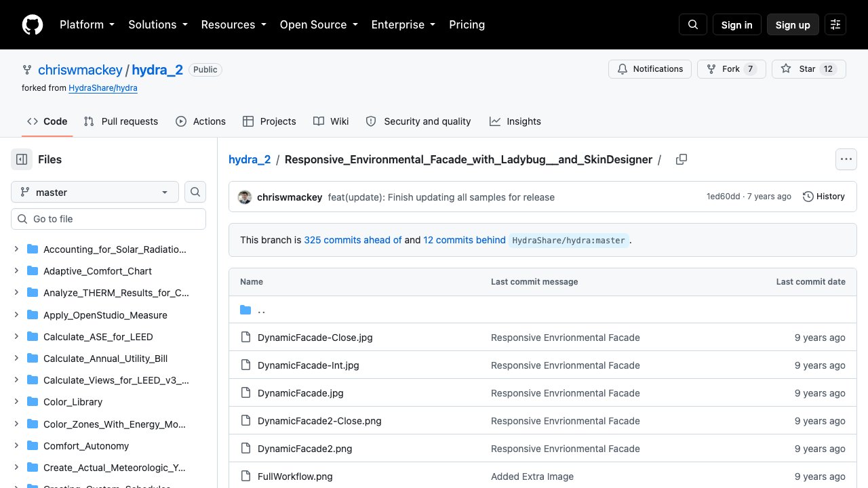Open the Projects tab
This screenshot has height=488, width=868.
(269, 121)
